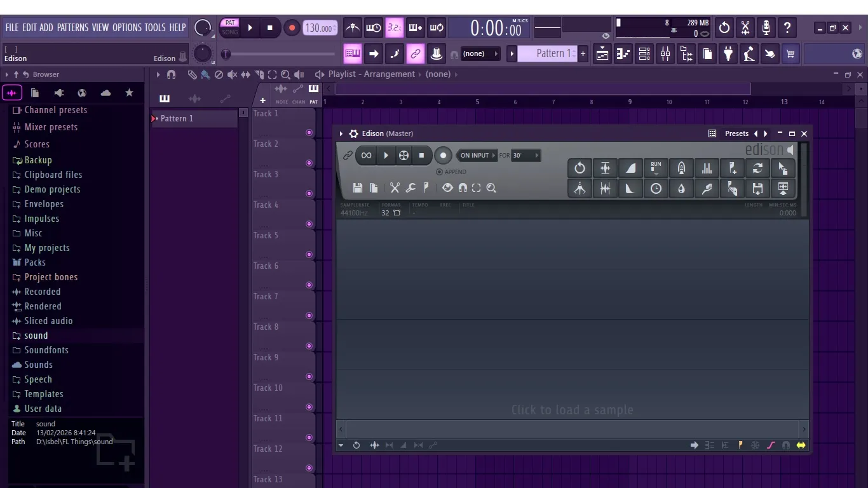Click the shopping cart icon

[x=790, y=54]
